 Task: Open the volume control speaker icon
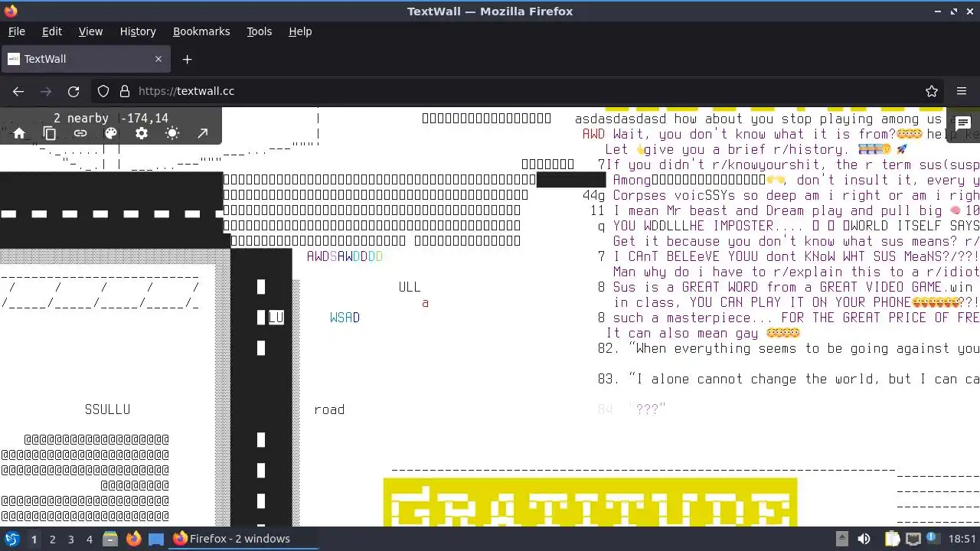click(x=864, y=539)
